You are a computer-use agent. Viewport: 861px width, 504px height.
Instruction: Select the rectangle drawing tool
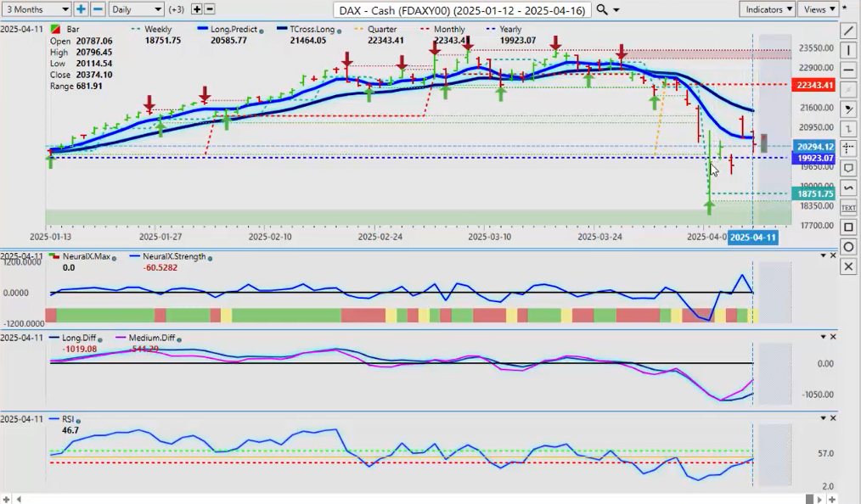848,227
